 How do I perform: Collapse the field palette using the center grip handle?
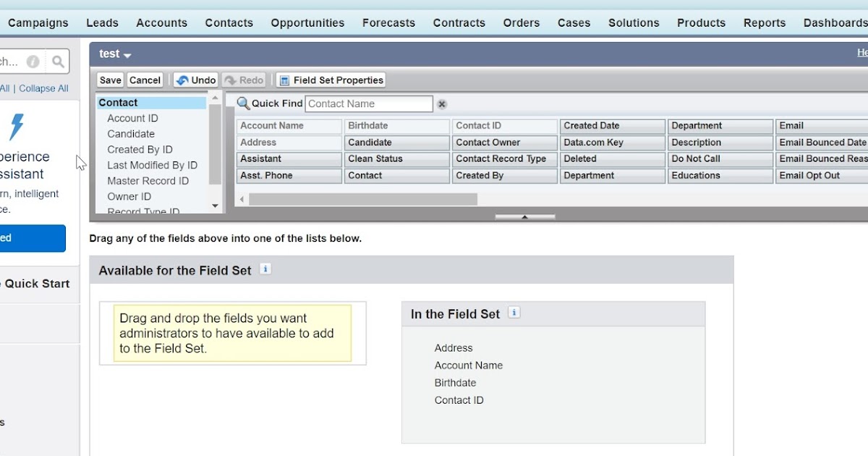(x=524, y=215)
